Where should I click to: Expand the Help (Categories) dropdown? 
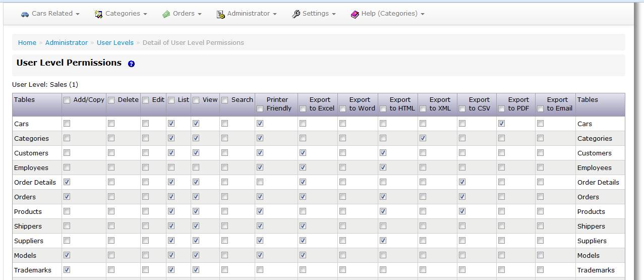pyautogui.click(x=422, y=14)
